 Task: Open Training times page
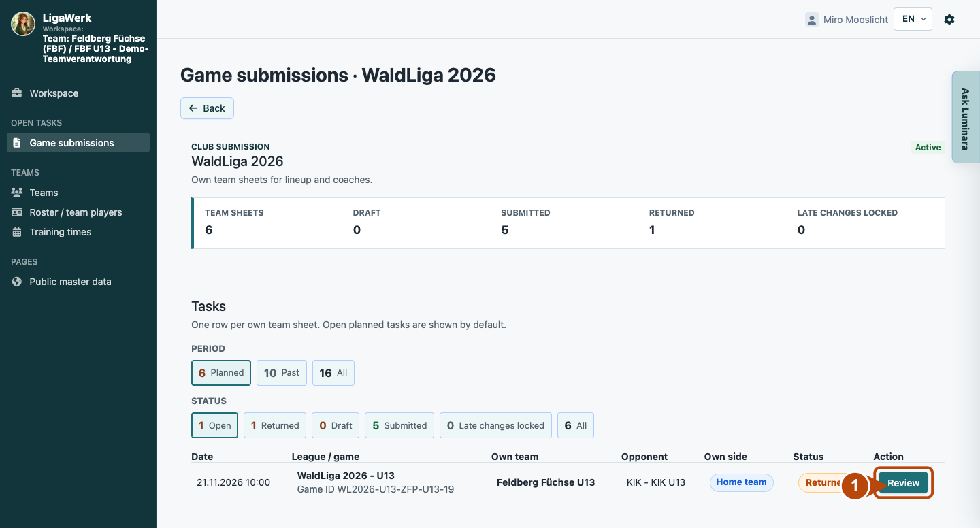click(78, 232)
